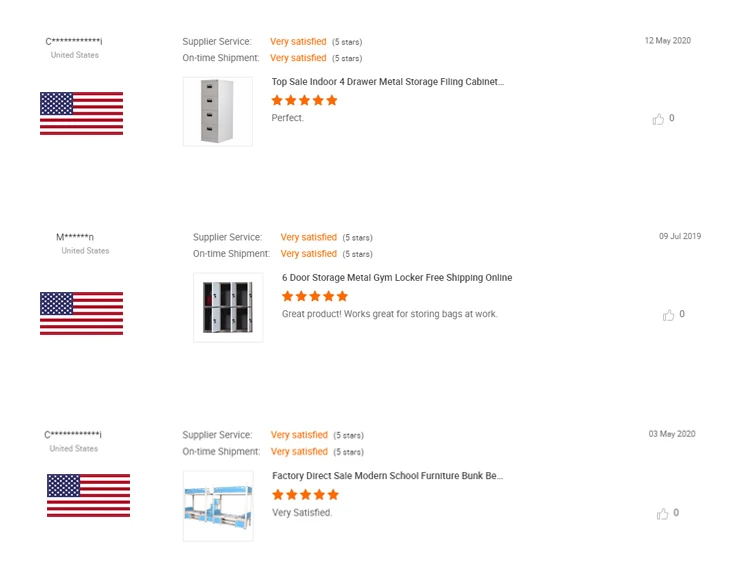750x571 pixels.
Task: Click US flag beside the filing cabinet review
Action: tap(81, 113)
